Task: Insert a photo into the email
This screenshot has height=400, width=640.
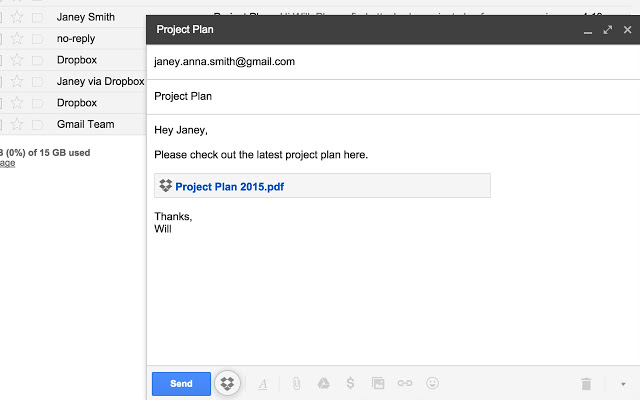Action: pos(378,383)
